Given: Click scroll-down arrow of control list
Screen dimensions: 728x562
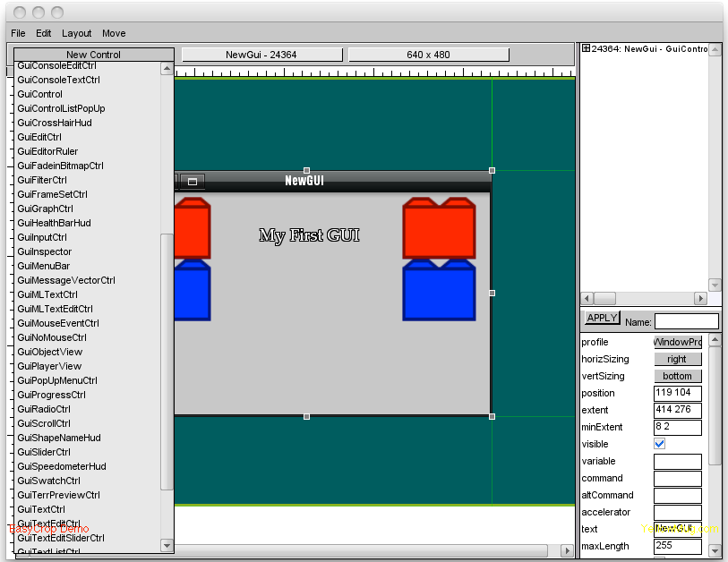Looking at the screenshot, I should [167, 545].
